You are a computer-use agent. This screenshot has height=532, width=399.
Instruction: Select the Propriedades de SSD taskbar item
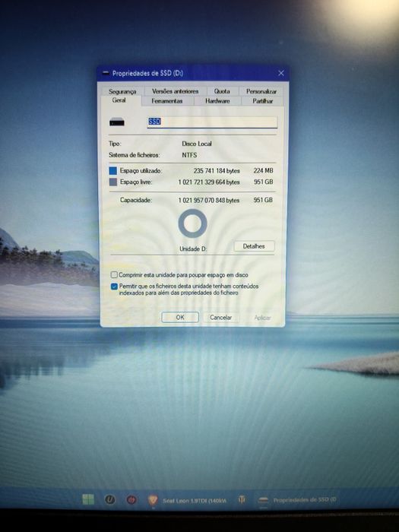[297, 500]
